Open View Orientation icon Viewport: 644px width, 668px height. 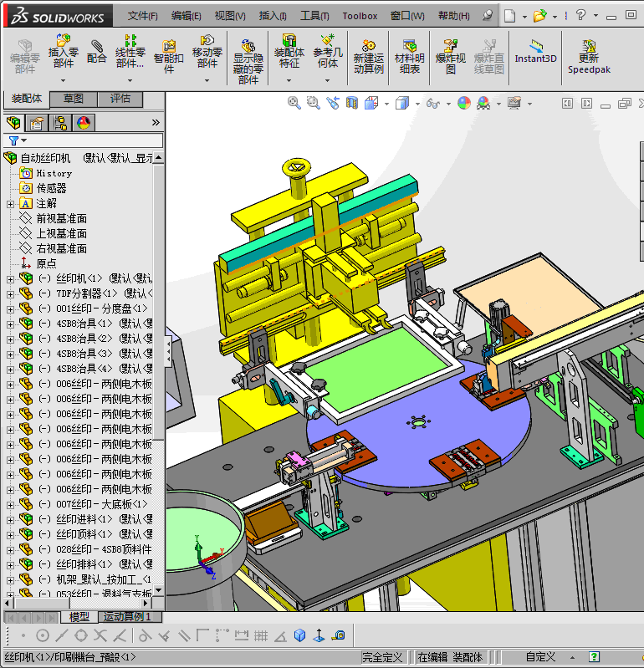tap(371, 103)
